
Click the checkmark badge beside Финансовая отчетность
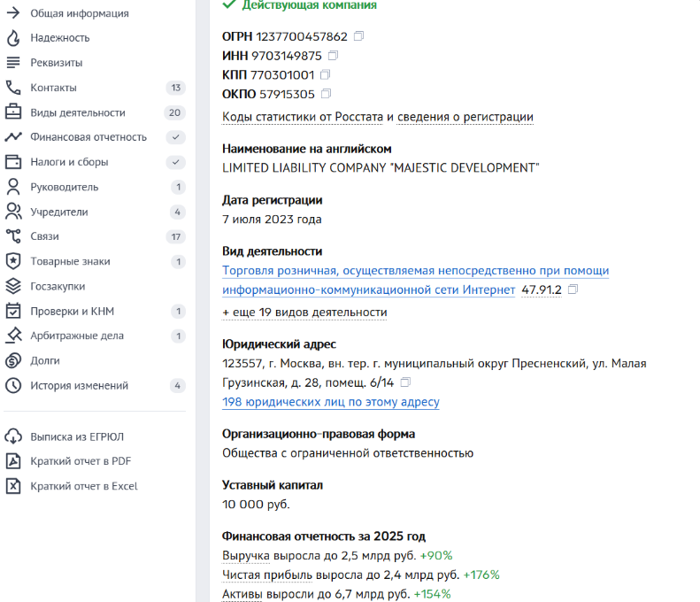[x=176, y=137]
